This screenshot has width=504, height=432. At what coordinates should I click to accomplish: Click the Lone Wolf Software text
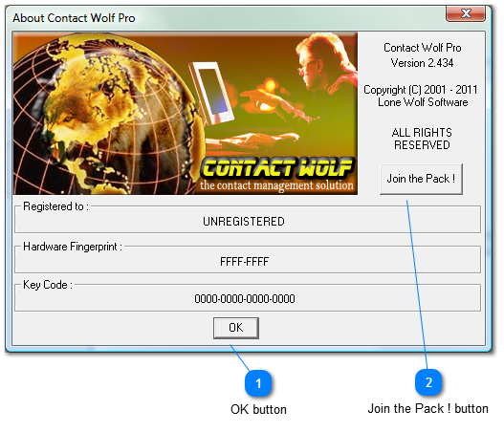click(423, 102)
